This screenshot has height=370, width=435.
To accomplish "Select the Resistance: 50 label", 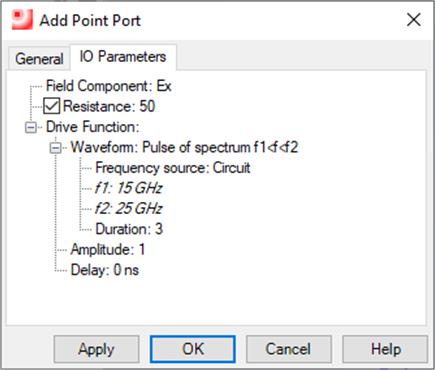I will coord(109,106).
